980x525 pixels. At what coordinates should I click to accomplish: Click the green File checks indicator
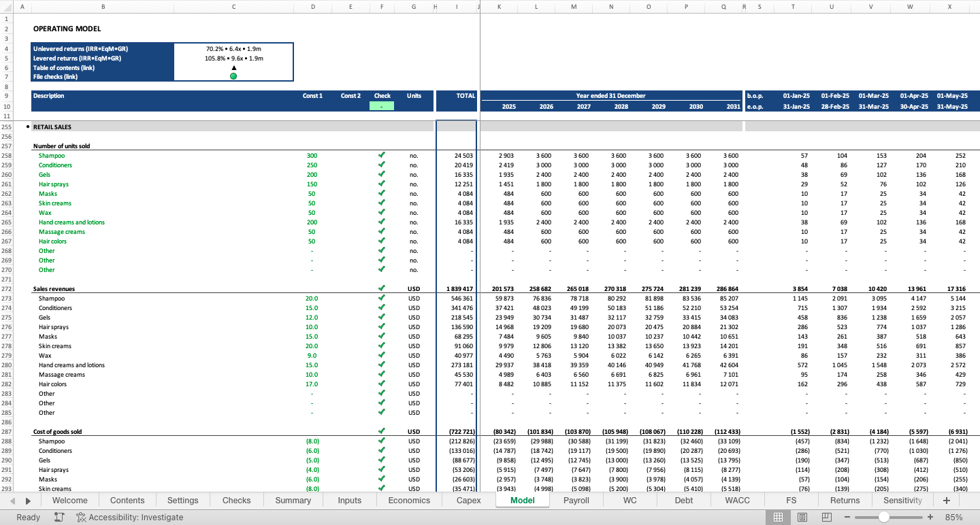click(x=233, y=76)
